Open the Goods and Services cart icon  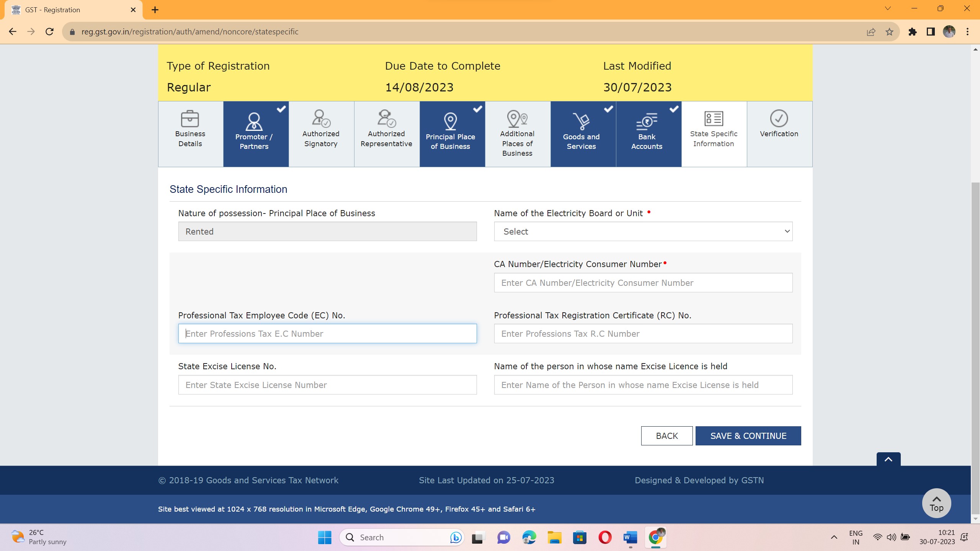coord(581,122)
